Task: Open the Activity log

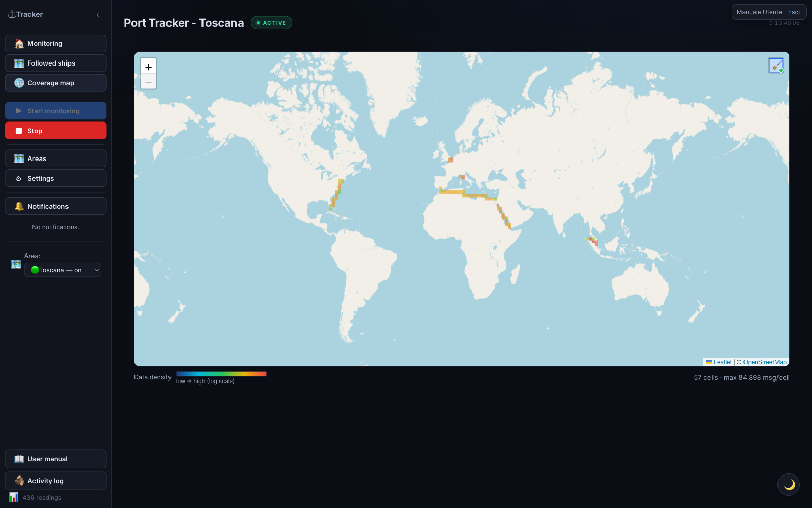Action: click(55, 481)
